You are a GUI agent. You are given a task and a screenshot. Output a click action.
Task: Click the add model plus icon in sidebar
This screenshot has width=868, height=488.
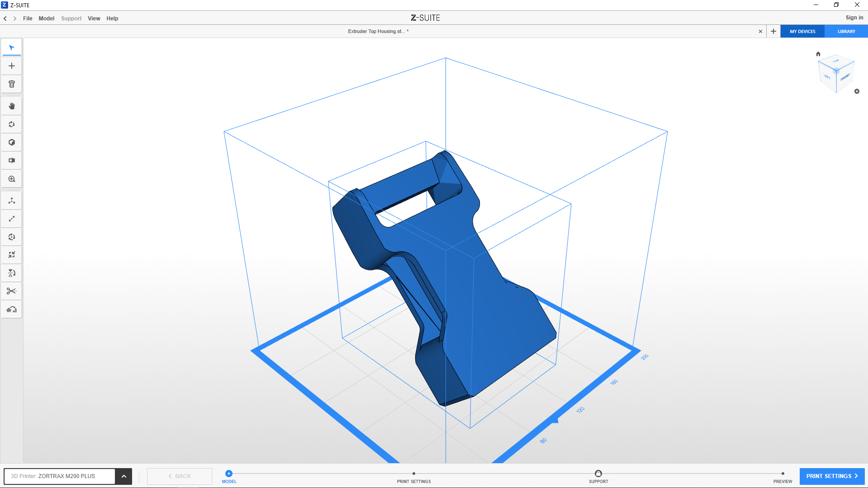[x=12, y=66]
